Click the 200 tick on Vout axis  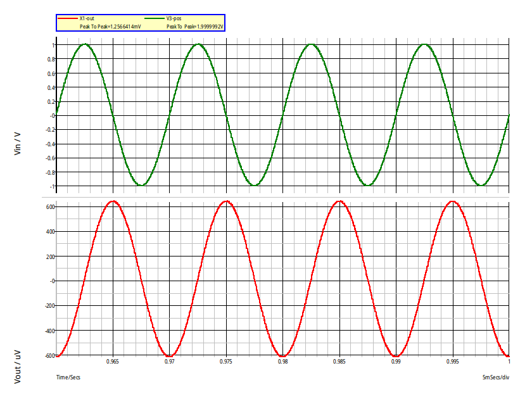point(50,257)
